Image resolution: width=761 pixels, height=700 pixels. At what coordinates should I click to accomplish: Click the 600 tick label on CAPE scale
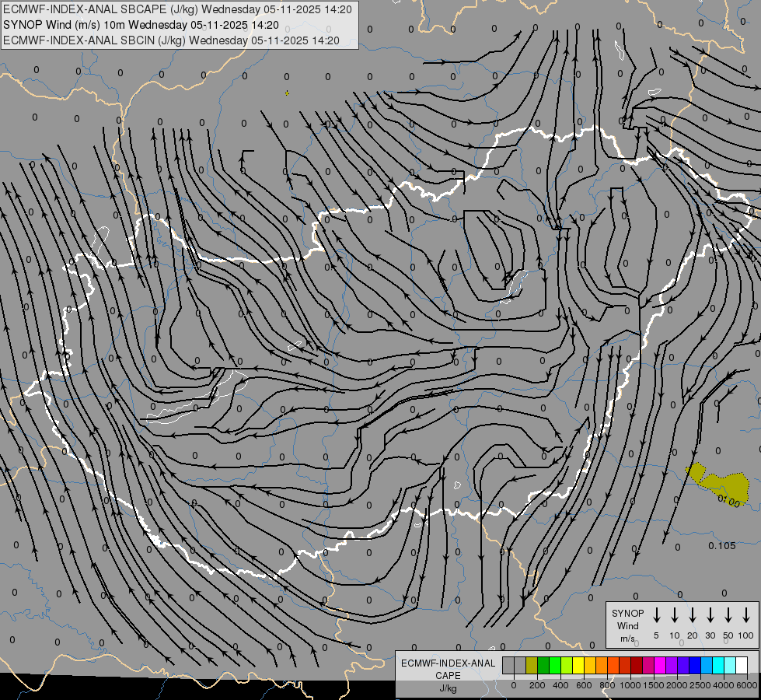[584, 685]
